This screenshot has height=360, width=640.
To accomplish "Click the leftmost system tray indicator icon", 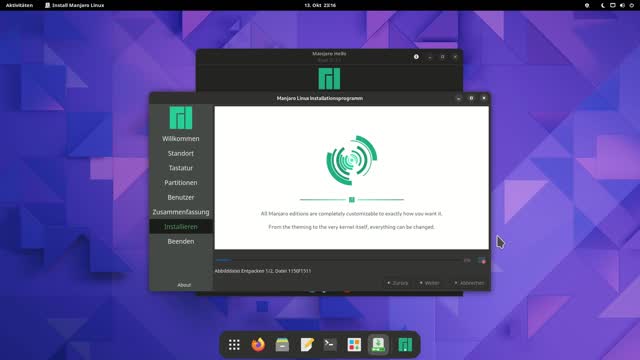I will (587, 5).
